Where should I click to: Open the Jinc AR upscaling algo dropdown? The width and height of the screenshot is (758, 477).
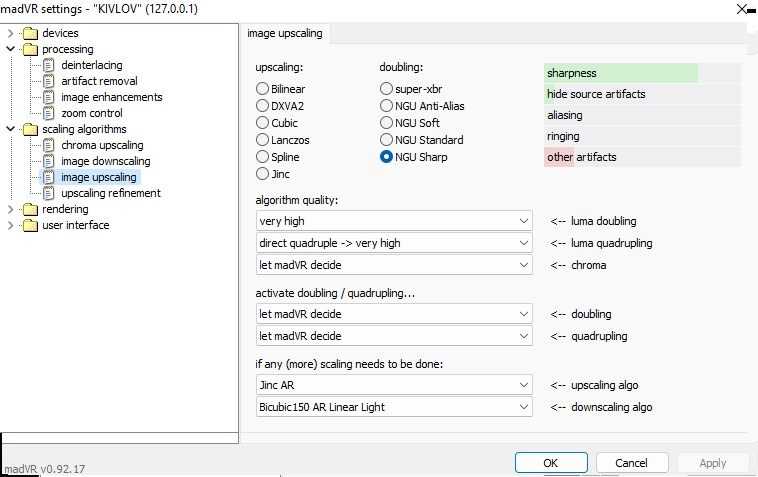coord(394,385)
